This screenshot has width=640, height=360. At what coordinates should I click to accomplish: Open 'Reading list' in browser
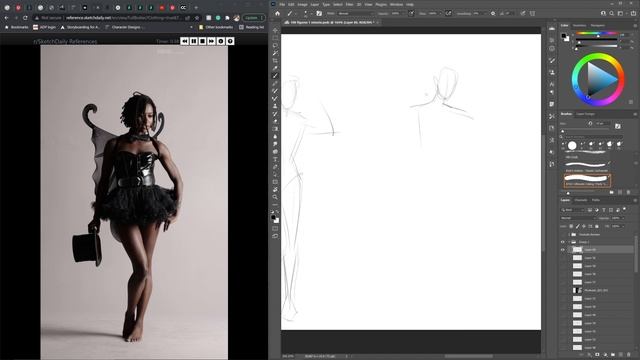(x=251, y=27)
